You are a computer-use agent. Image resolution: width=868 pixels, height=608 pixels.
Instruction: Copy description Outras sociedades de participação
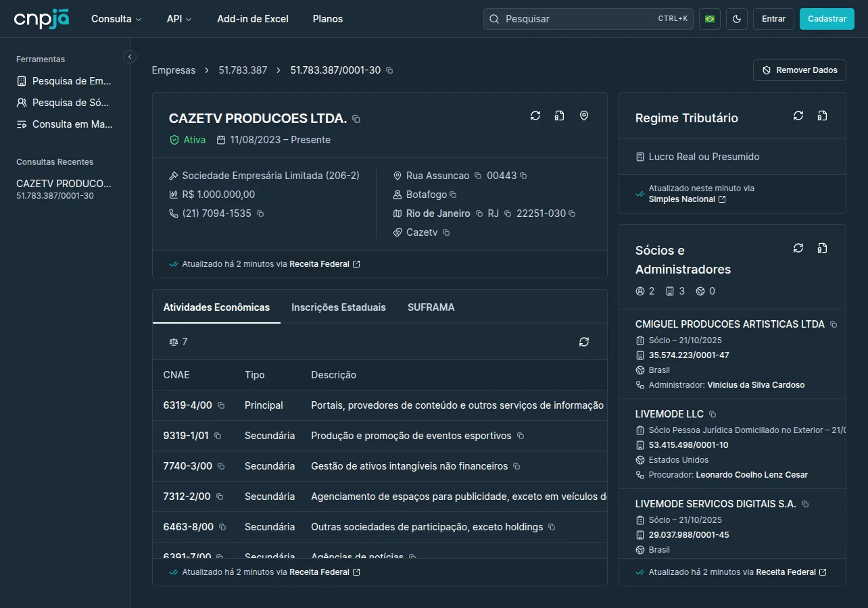click(x=552, y=527)
